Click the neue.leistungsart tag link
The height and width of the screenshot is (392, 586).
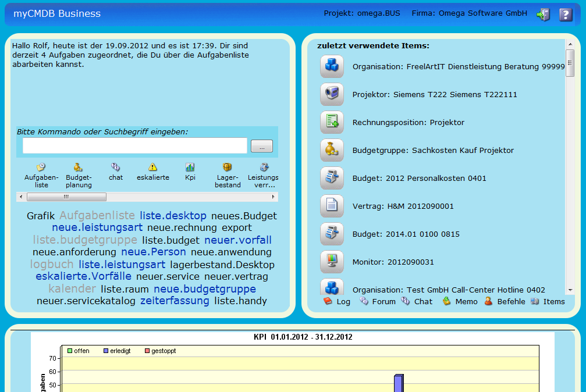[97, 227]
